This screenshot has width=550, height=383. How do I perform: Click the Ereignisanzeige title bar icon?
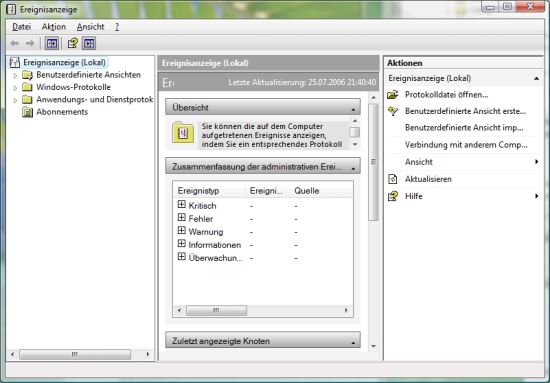[x=11, y=10]
